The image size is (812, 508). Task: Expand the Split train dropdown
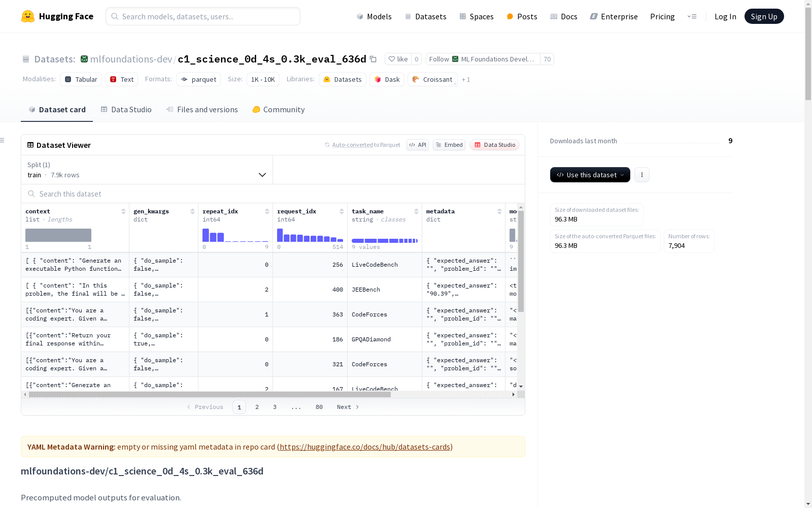147,170
